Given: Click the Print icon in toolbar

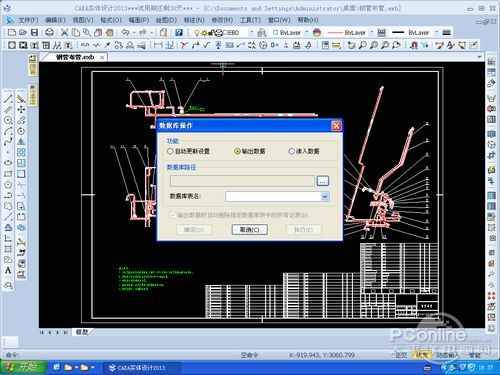Looking at the screenshot, I should tap(49, 33).
